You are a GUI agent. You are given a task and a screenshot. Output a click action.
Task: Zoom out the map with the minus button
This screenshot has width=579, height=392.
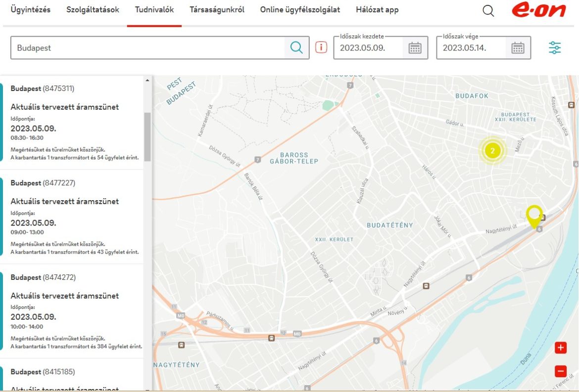[560, 371]
